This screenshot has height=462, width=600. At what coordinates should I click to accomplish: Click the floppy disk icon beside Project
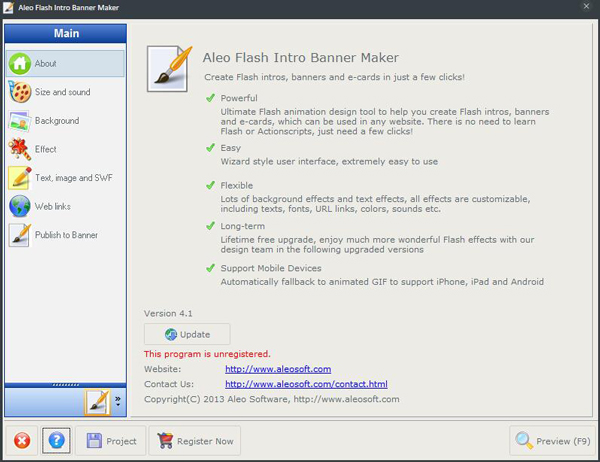(94, 441)
